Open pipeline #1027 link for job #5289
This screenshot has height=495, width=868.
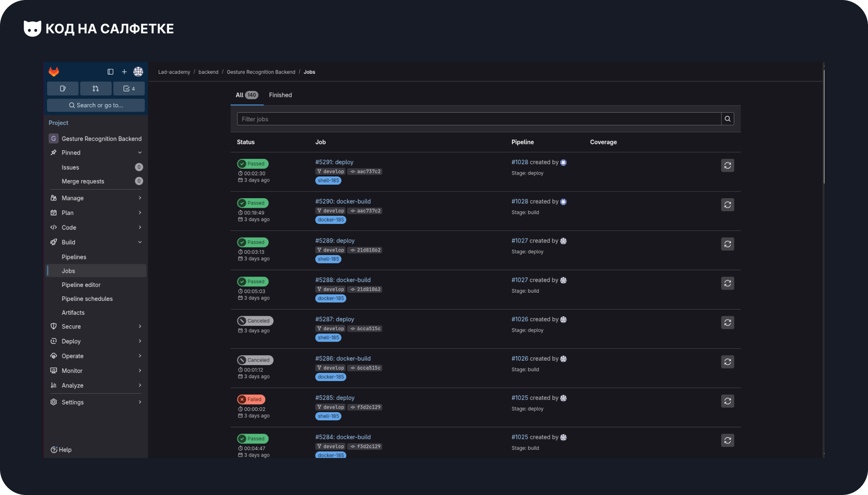click(x=519, y=241)
